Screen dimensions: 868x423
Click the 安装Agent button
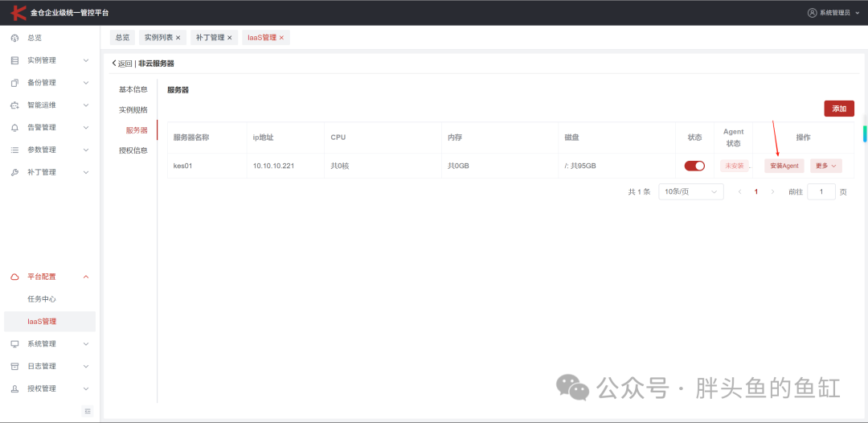tap(784, 166)
